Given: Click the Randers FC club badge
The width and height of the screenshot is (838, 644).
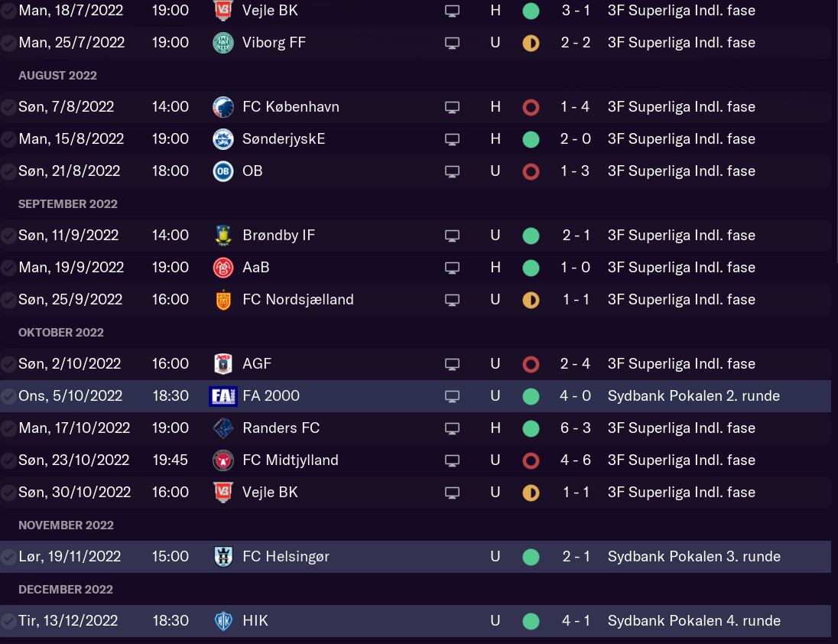Looking at the screenshot, I should tap(222, 428).
